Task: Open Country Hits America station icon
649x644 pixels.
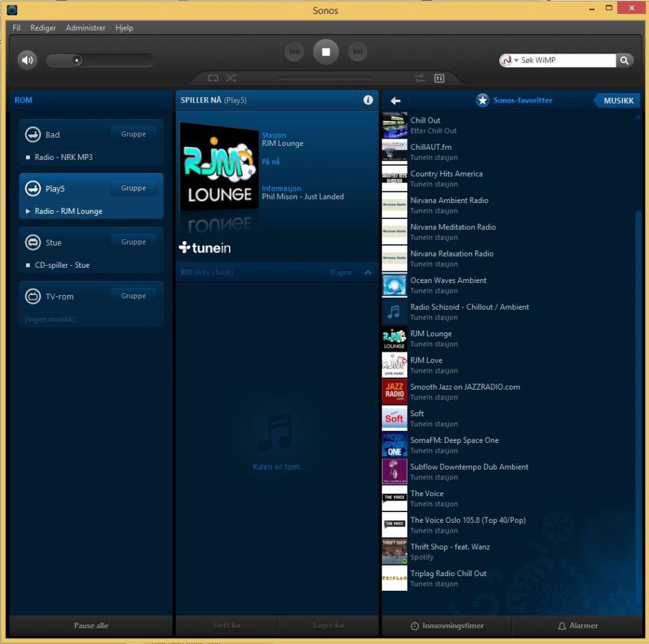Action: (x=395, y=178)
